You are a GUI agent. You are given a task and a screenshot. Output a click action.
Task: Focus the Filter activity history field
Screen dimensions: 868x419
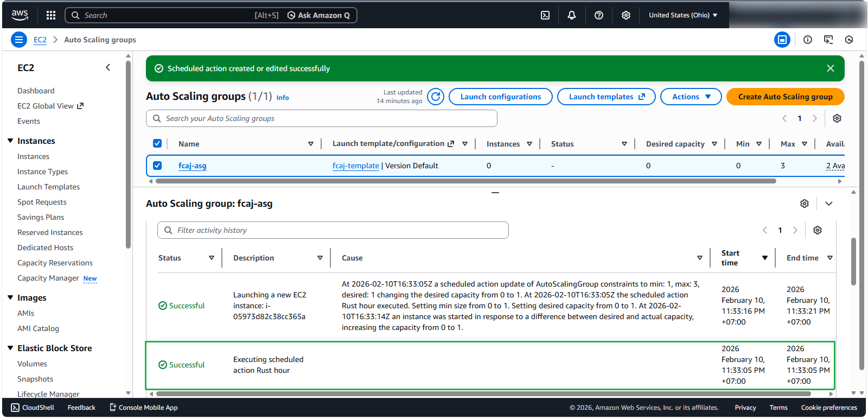[333, 230]
